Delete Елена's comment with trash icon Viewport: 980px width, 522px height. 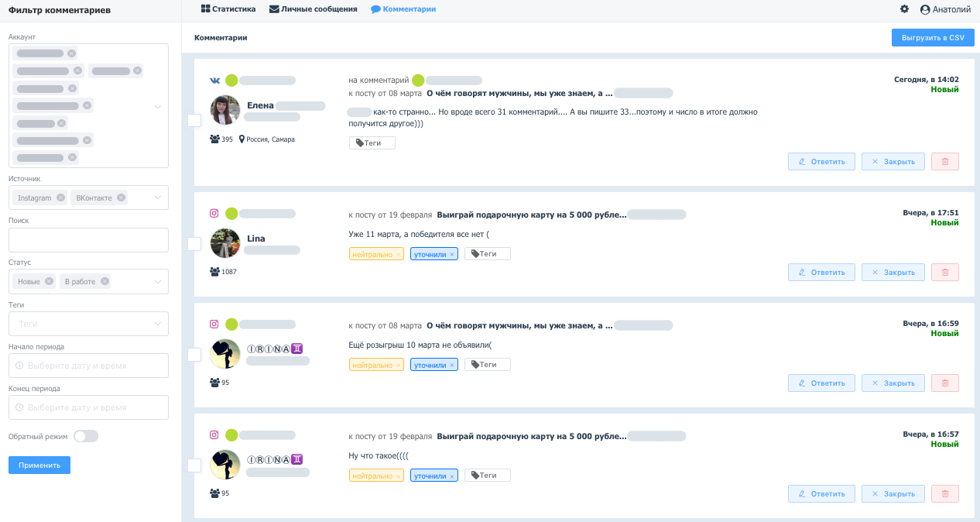pos(945,161)
